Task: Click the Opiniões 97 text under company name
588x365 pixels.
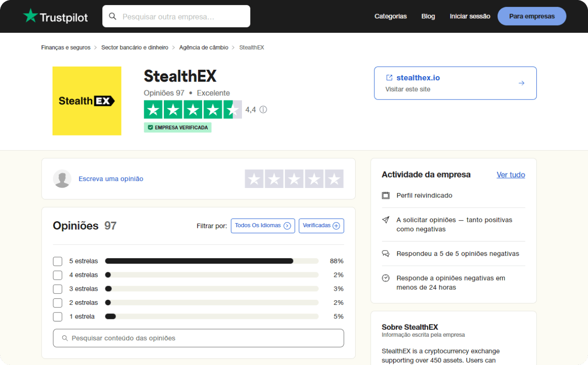Action: 164,93
